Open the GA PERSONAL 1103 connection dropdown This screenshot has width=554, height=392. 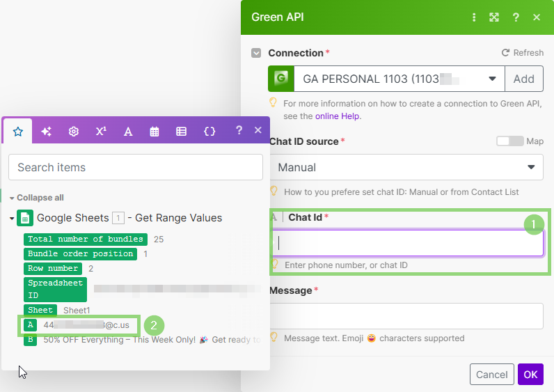pyautogui.click(x=398, y=79)
